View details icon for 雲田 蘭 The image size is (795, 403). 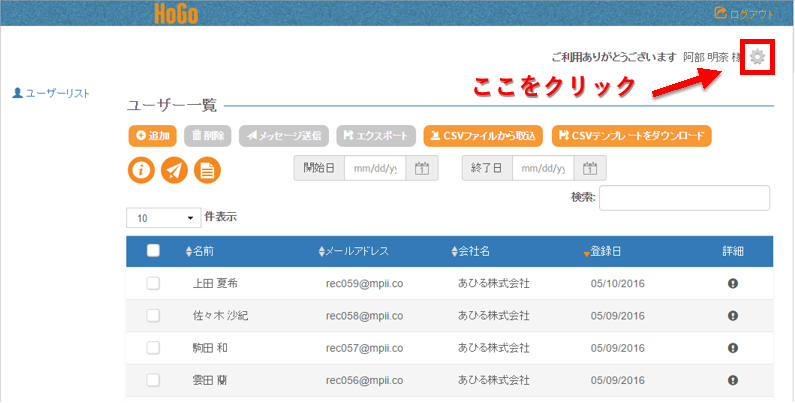(733, 380)
